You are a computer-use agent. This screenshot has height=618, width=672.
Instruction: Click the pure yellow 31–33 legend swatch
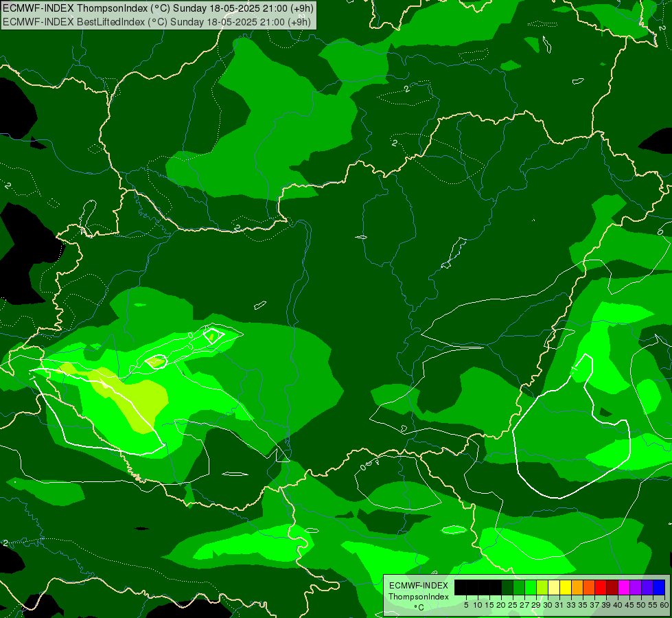(566, 587)
